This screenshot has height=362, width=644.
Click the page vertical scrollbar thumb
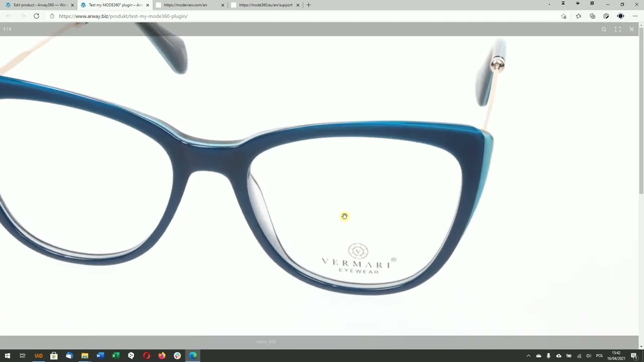(x=641, y=111)
